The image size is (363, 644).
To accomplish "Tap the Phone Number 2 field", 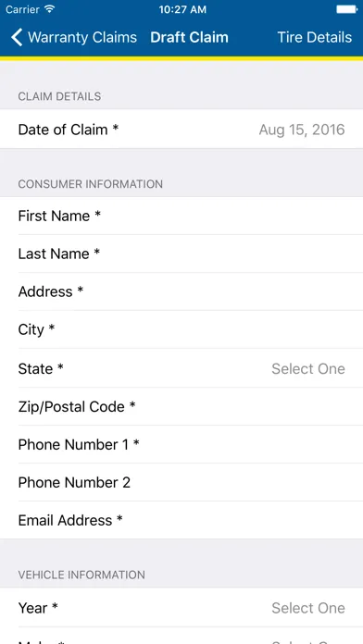I will click(x=181, y=482).
